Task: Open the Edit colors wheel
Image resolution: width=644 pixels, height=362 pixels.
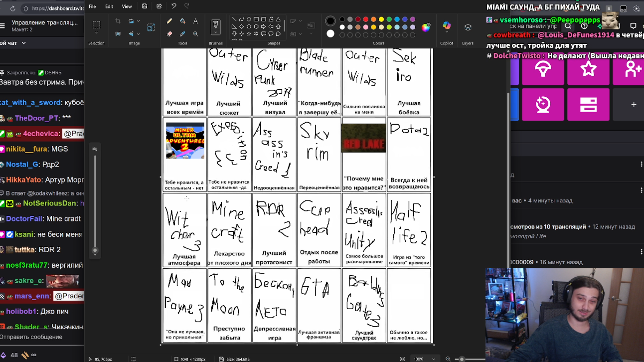Action: [x=426, y=27]
